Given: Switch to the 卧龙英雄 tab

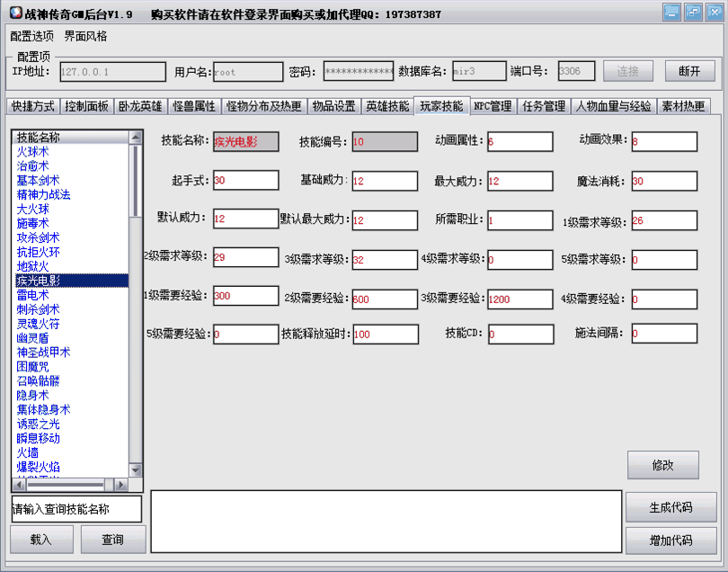Looking at the screenshot, I should point(140,106).
